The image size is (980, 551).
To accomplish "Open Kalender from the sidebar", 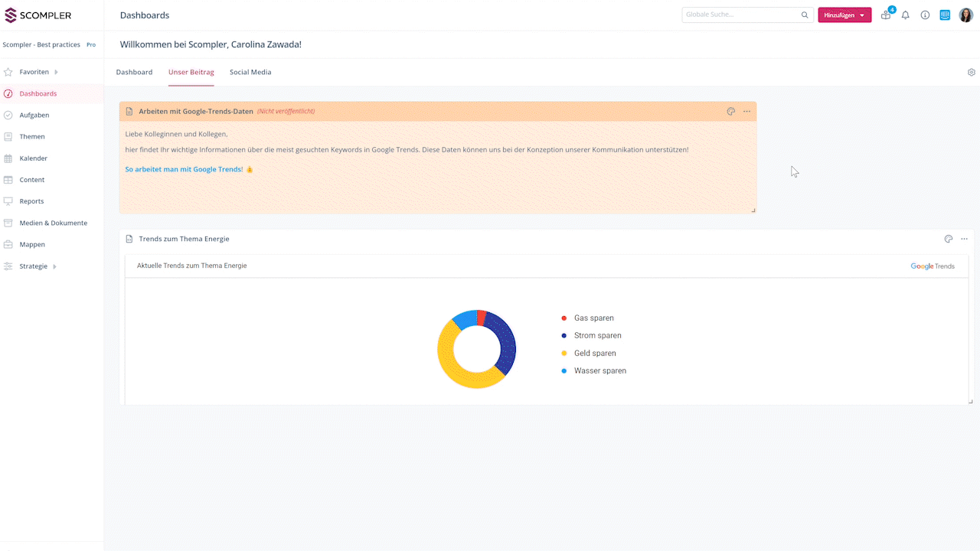I will pyautogui.click(x=34, y=158).
